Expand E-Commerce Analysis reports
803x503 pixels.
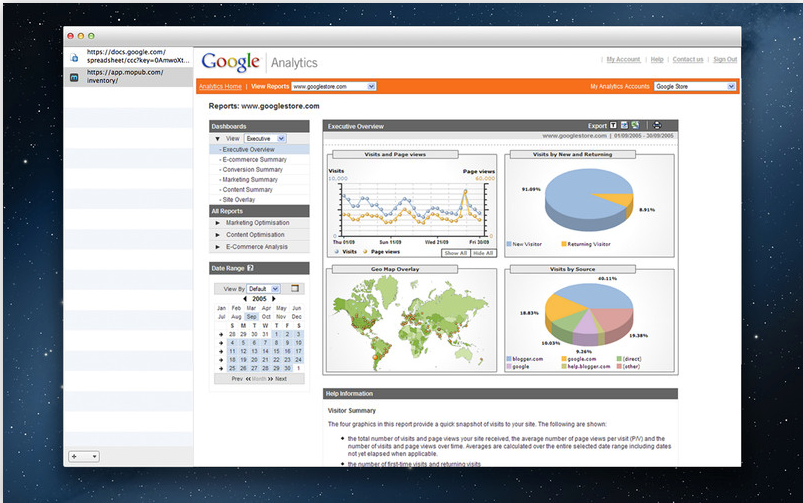click(x=218, y=247)
